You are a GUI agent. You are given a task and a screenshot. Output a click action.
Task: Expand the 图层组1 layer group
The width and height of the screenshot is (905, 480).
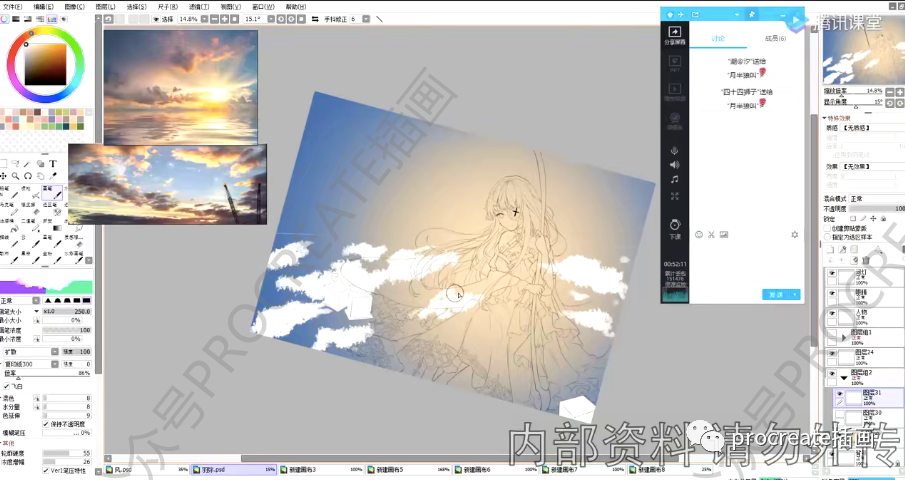tap(844, 338)
